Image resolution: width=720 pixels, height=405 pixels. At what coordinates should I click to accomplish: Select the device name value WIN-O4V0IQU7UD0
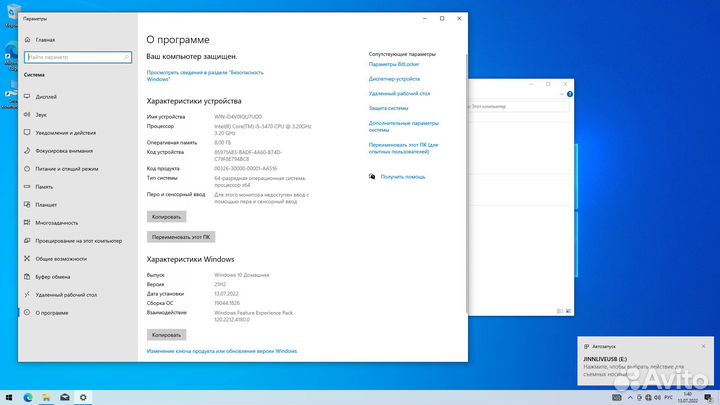pos(238,117)
